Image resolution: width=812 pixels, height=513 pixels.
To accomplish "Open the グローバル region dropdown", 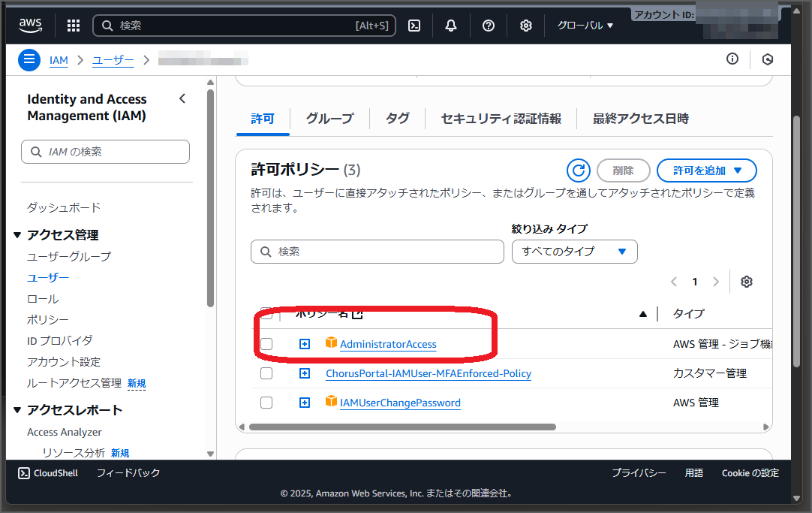I will point(585,26).
